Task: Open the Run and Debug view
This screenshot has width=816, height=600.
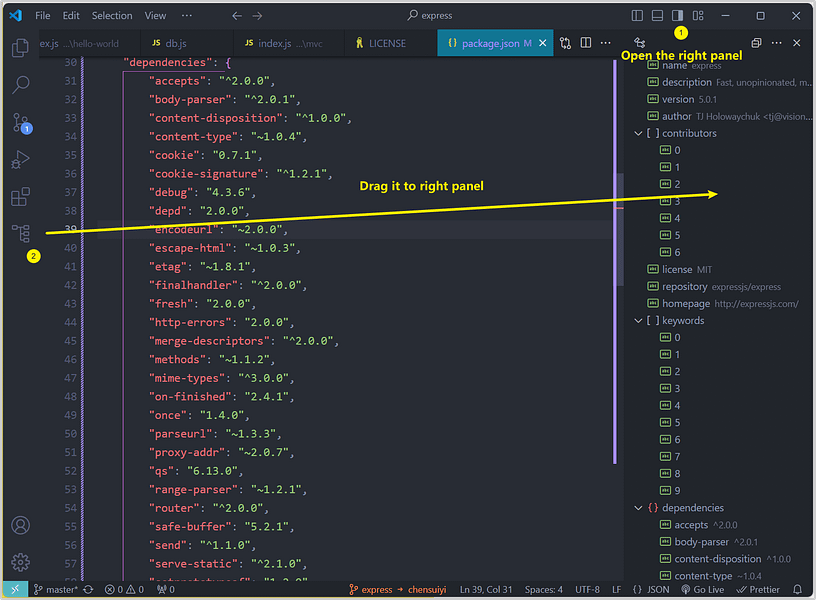Action: [20, 160]
